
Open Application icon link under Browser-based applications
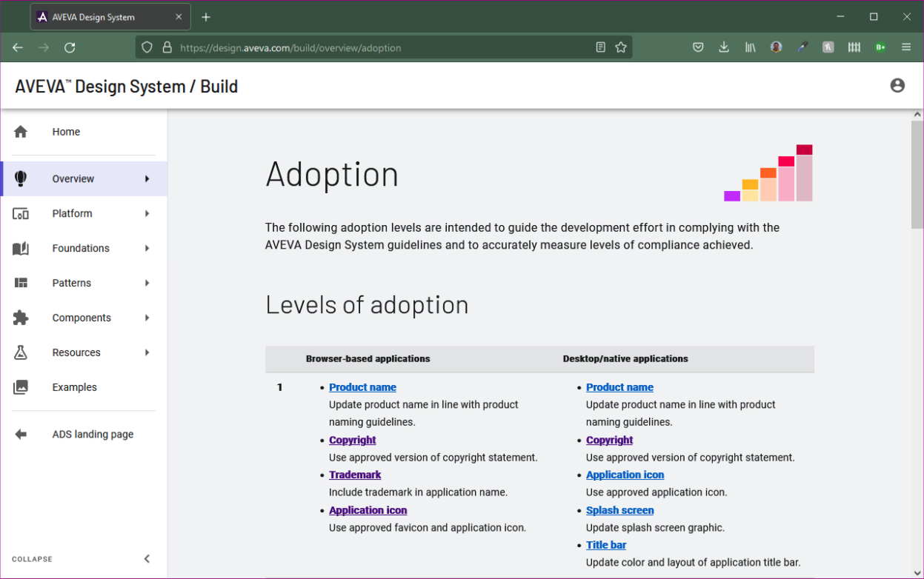(368, 510)
